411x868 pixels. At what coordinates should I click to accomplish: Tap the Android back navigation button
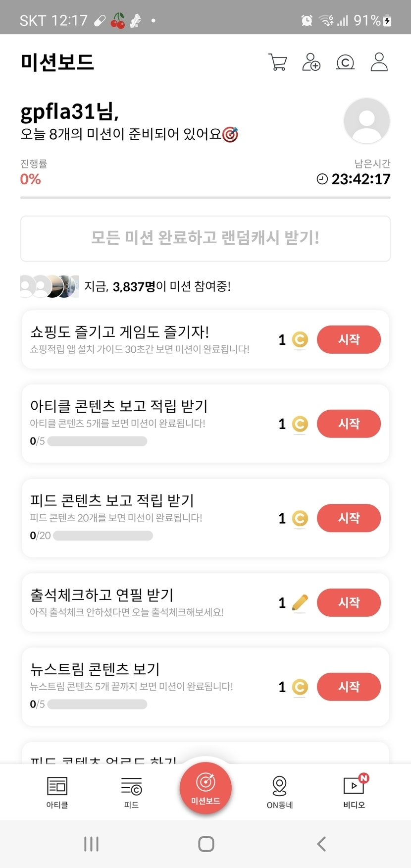click(x=321, y=844)
